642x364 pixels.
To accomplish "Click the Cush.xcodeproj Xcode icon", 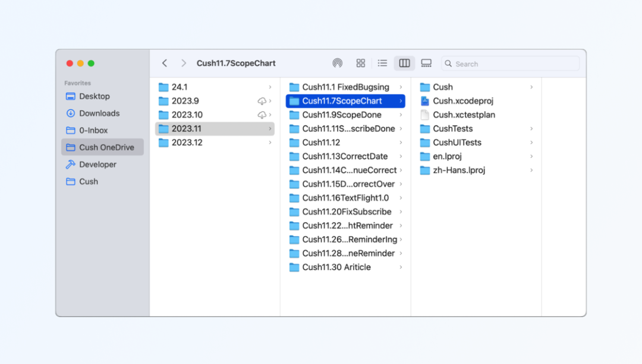I will coord(425,101).
